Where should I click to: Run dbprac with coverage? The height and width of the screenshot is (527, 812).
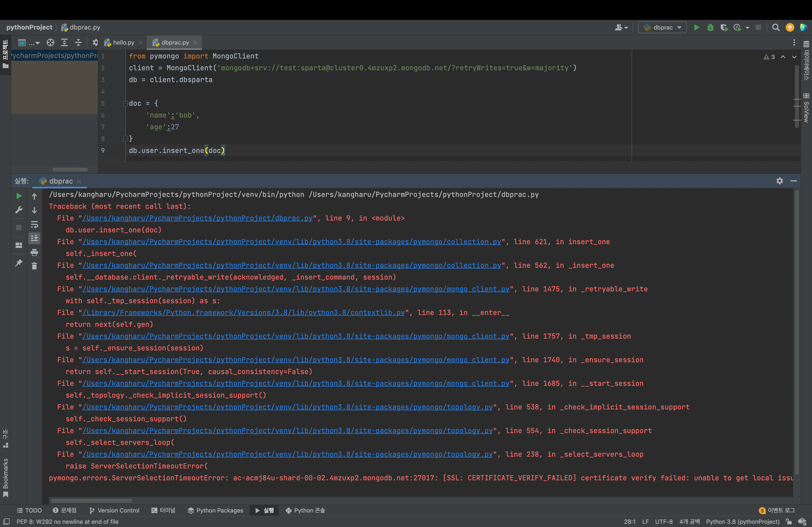(724, 28)
